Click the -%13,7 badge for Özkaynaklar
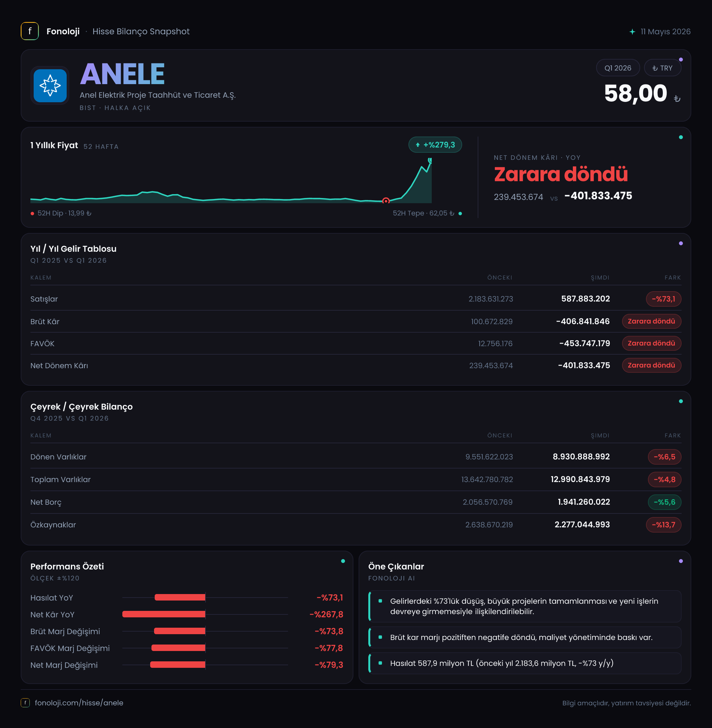Image resolution: width=712 pixels, height=728 pixels. (663, 524)
